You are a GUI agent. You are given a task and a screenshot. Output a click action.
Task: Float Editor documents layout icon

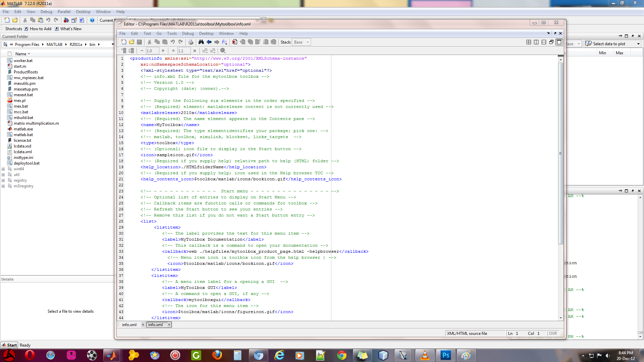tap(551, 42)
